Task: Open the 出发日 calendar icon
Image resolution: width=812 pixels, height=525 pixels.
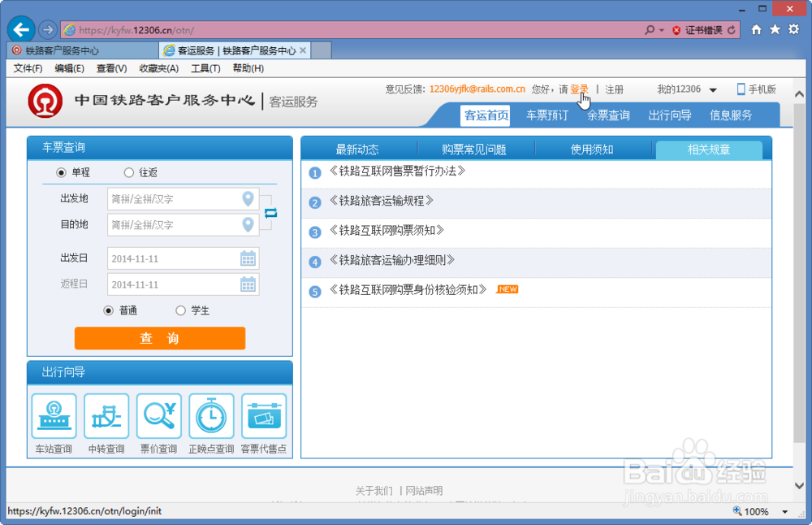Action: click(x=248, y=258)
